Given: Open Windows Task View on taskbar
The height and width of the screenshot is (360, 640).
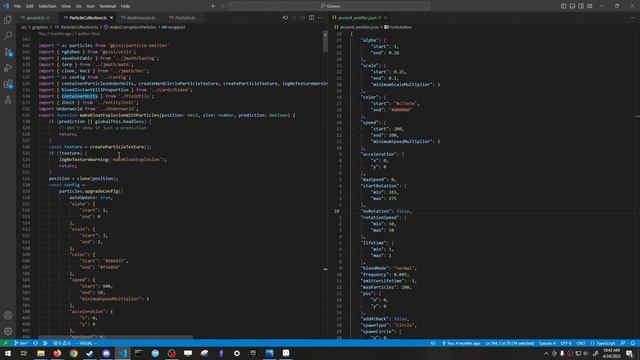Looking at the screenshot, I should pyautogui.click(x=24, y=353).
